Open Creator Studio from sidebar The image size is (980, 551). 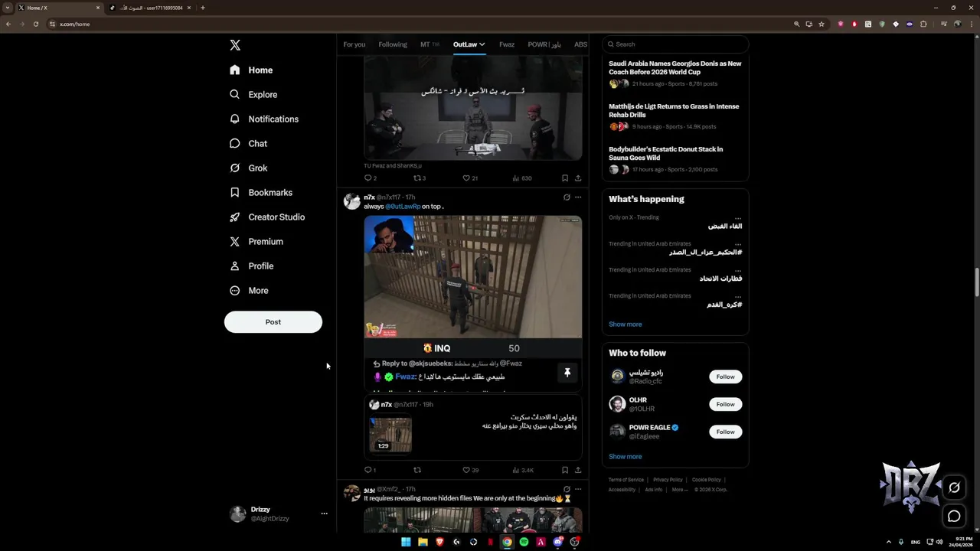(266, 217)
